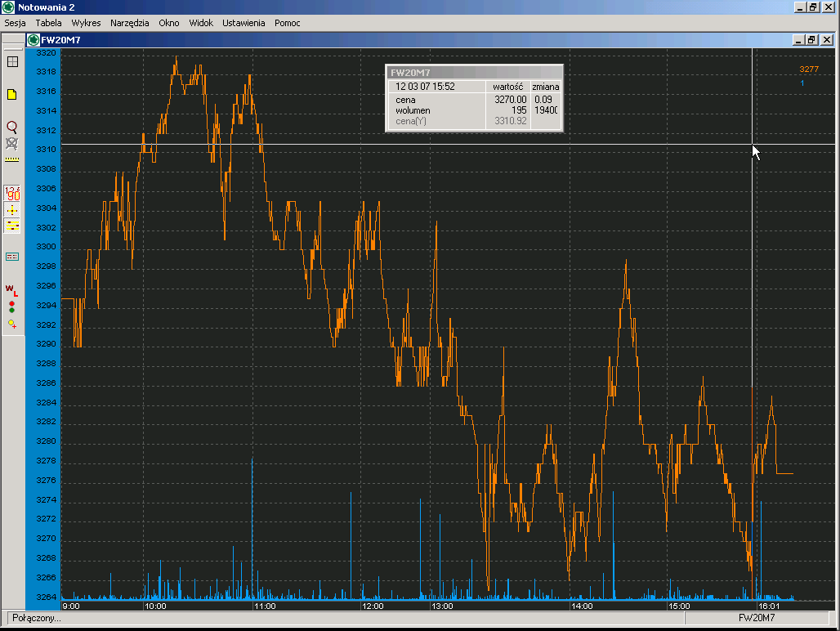Click the crossed-out zoom reset icon

pyautogui.click(x=12, y=143)
